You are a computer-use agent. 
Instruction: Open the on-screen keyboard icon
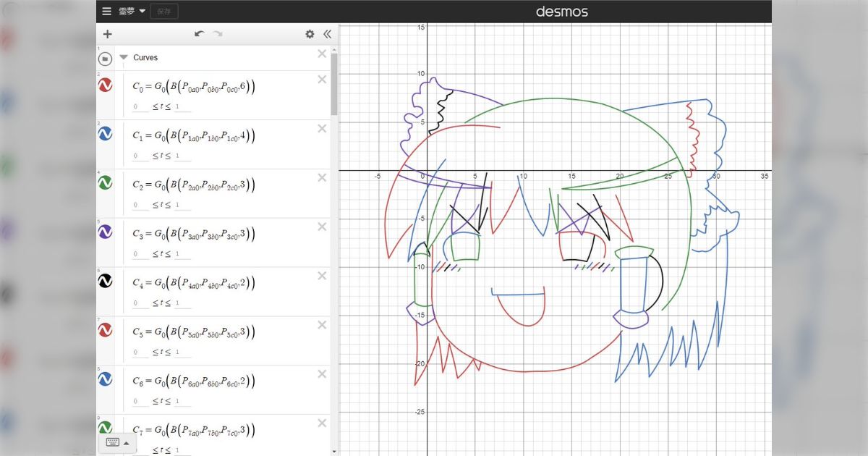coord(113,442)
